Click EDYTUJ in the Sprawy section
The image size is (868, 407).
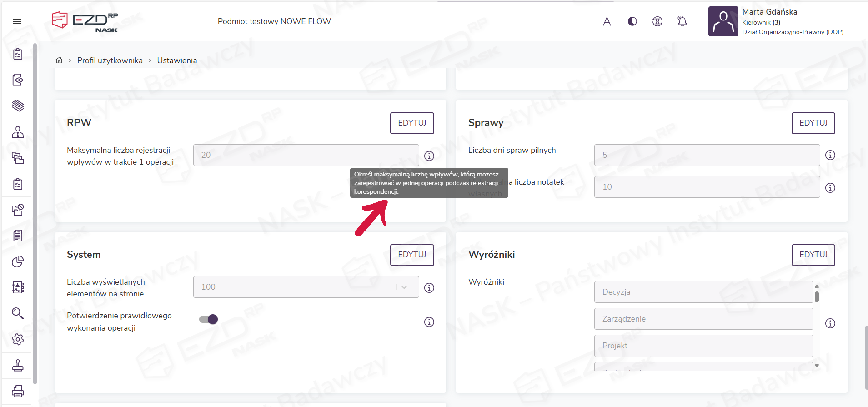[x=813, y=123]
